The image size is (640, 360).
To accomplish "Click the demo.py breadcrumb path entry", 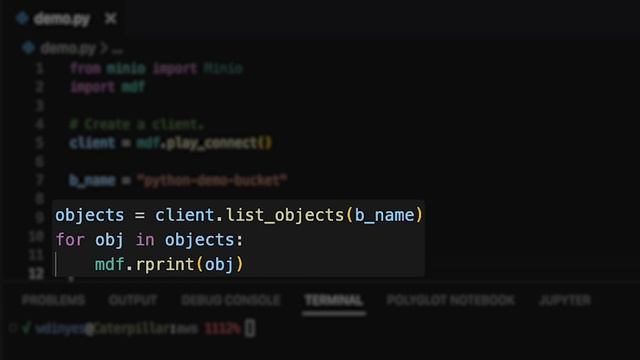I will 68,49.
